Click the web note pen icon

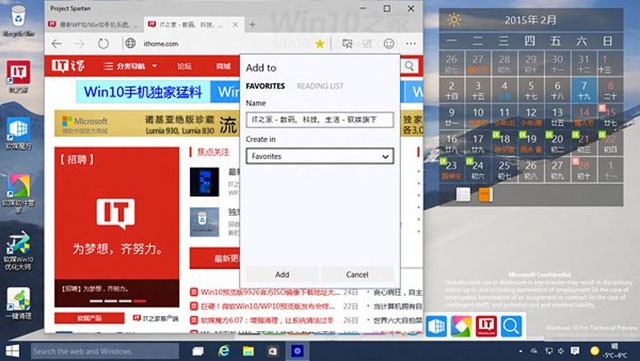[367, 44]
